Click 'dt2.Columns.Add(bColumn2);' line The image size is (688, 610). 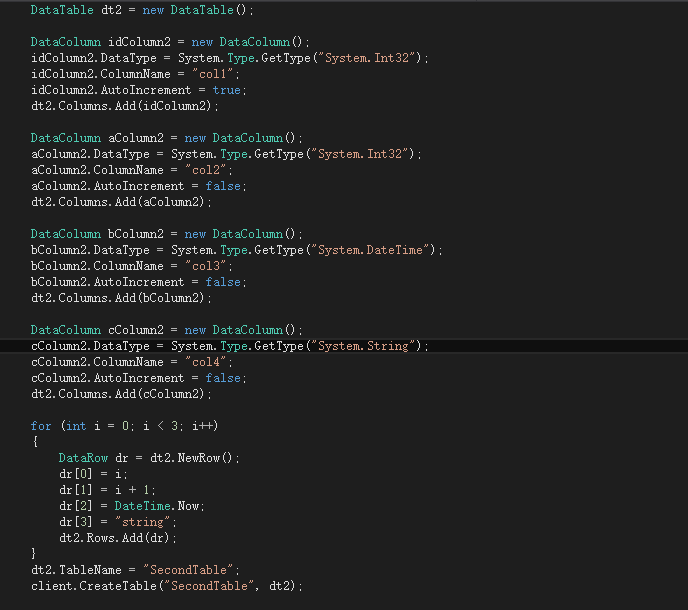coord(121,298)
